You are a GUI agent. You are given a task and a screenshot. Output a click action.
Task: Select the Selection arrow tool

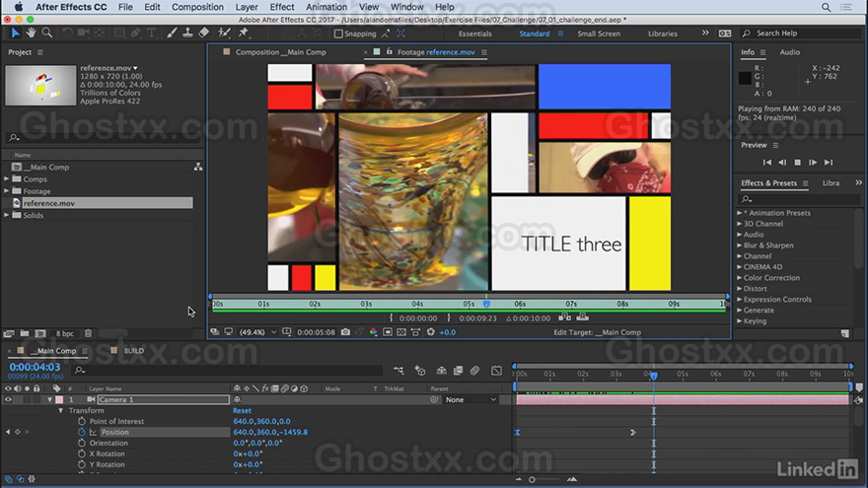click(x=15, y=34)
